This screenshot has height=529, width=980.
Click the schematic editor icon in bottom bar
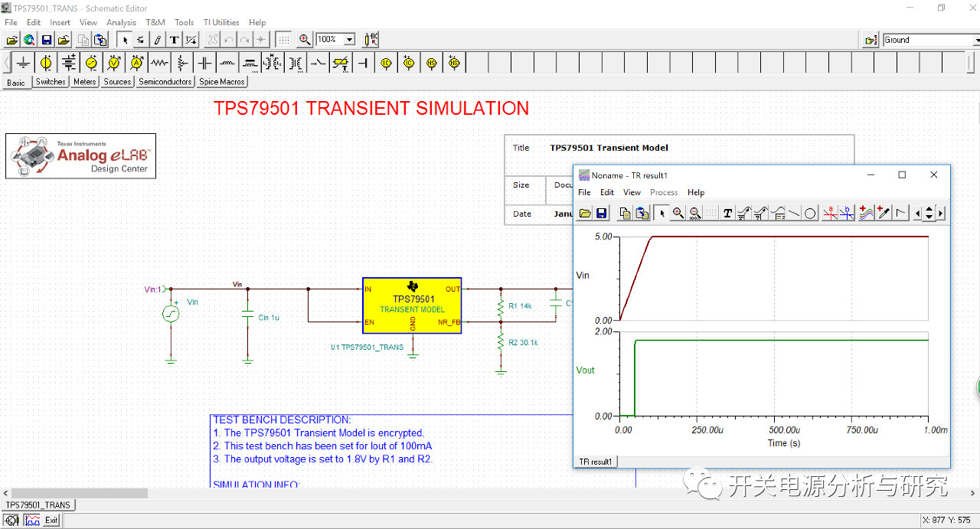(x=12, y=521)
